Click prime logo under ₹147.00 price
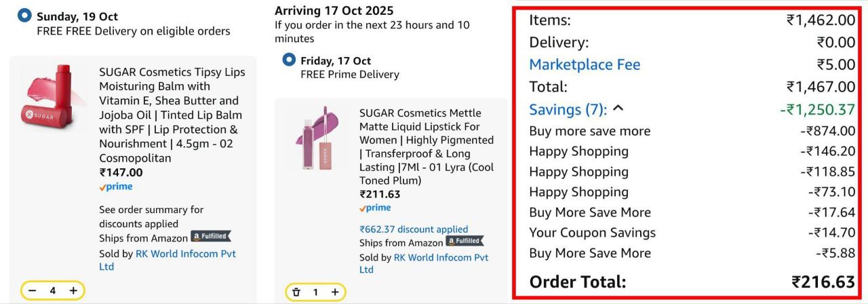868x304 pixels. 116,187
